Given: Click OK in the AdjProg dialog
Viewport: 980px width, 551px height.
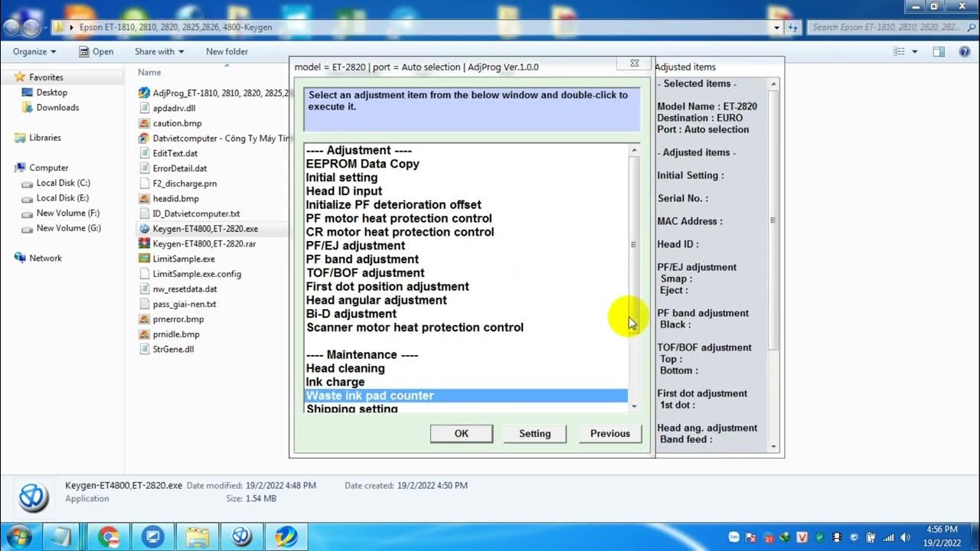Looking at the screenshot, I should (x=461, y=433).
